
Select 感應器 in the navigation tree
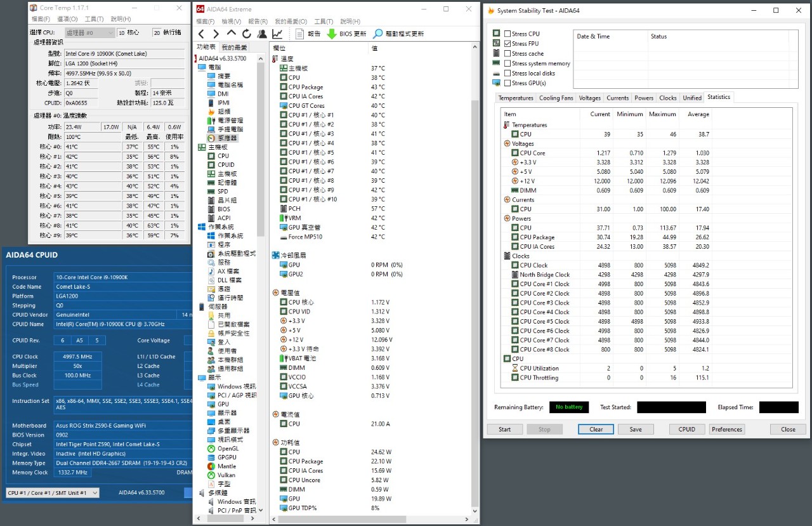226,138
